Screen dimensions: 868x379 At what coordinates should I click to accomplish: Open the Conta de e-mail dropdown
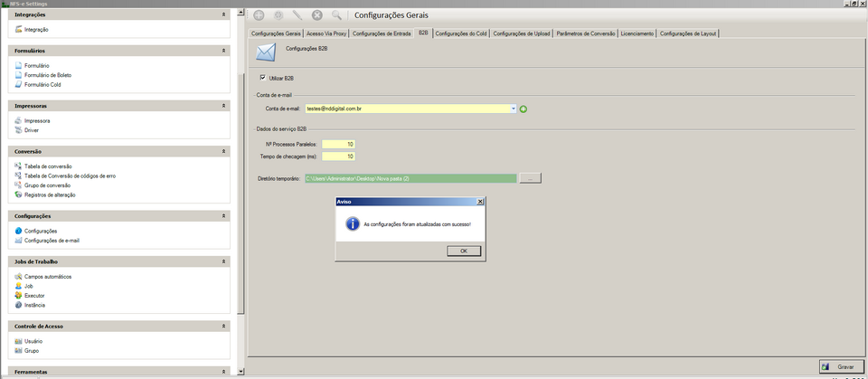pyautogui.click(x=514, y=109)
